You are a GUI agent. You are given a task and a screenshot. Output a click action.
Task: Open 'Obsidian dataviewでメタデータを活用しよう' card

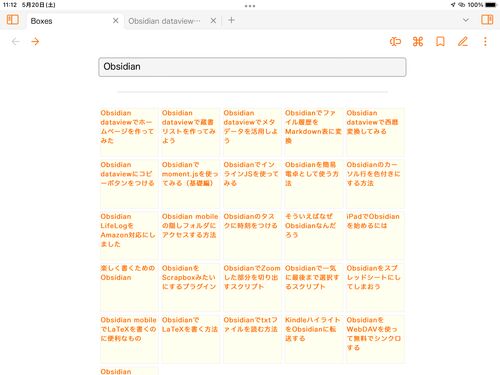[252, 132]
